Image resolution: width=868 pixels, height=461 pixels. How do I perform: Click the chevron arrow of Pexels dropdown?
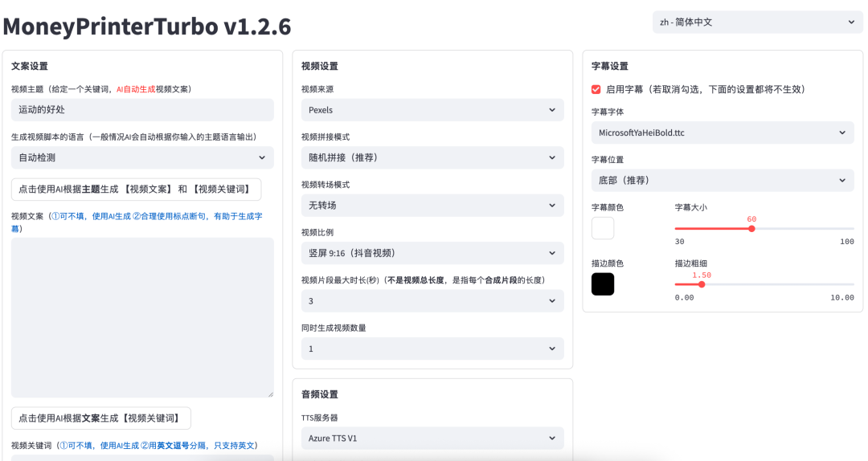(x=552, y=109)
